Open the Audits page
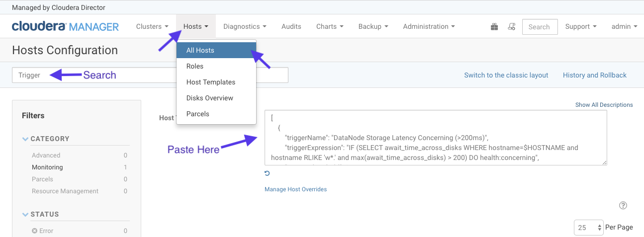The image size is (644, 237). tap(291, 27)
